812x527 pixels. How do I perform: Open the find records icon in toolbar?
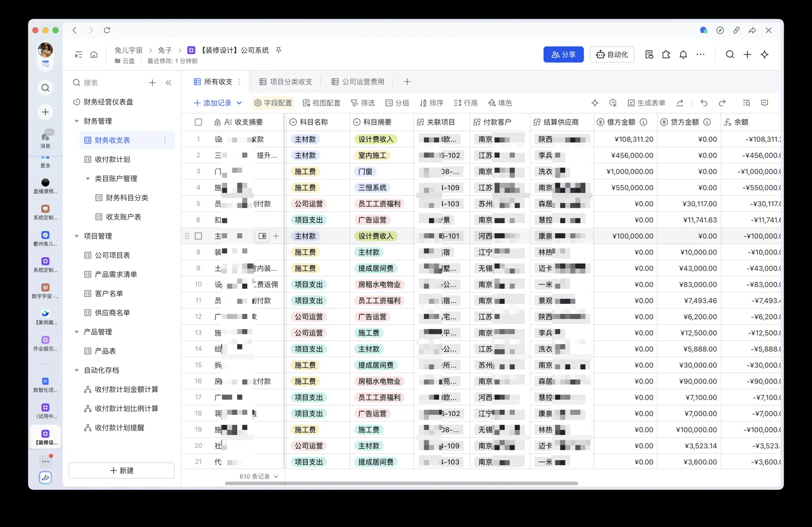pyautogui.click(x=746, y=103)
